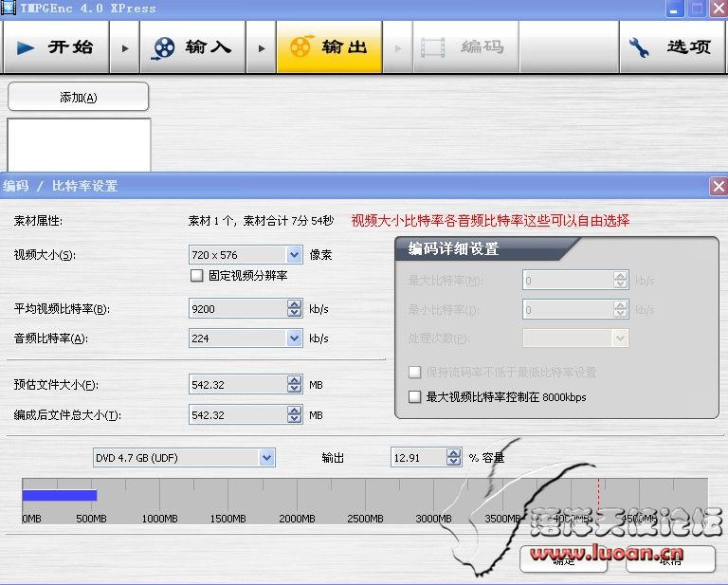This screenshot has width=728, height=585.
Task: Adjust the 预估文件大小 spinner arrows
Action: 295,384
